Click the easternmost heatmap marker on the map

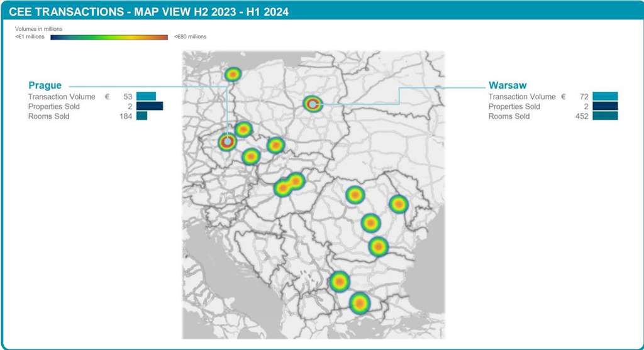[398, 204]
